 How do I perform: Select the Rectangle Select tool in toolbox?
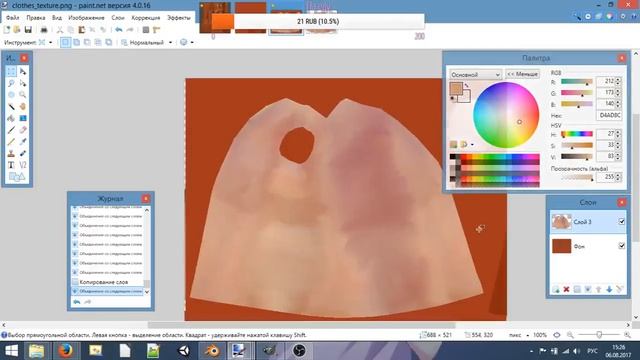(x=11, y=71)
